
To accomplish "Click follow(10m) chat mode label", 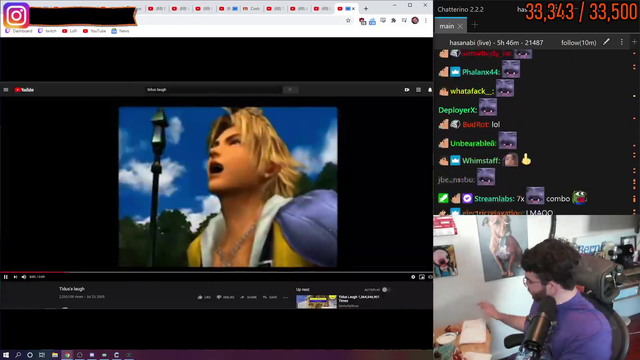I will pyautogui.click(x=578, y=42).
